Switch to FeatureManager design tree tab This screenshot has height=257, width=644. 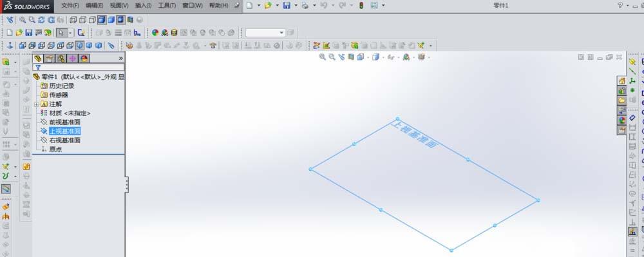tap(38, 59)
